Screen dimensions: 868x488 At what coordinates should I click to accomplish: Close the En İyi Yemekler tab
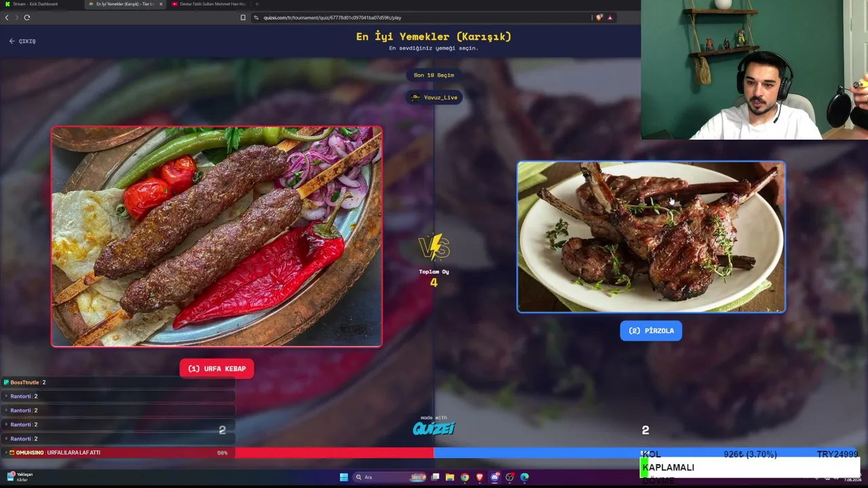point(161,4)
